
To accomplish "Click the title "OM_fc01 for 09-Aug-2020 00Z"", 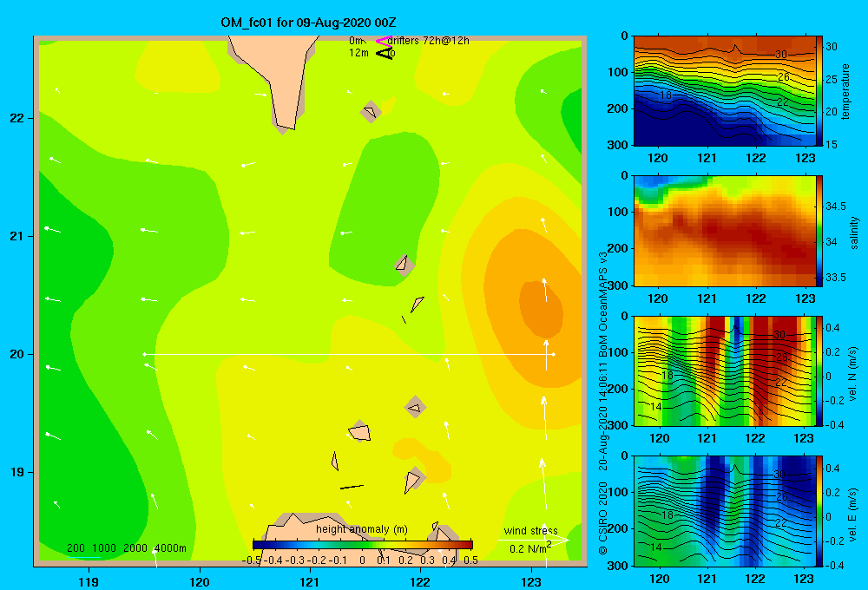I will (x=308, y=23).
